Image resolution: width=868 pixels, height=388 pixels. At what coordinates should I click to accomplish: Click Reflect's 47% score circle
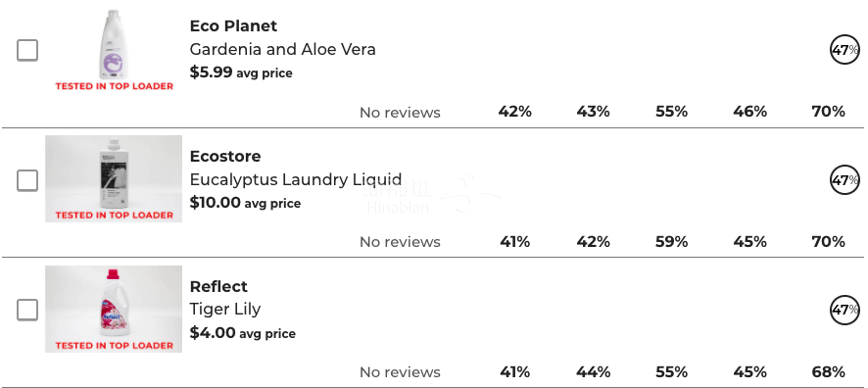pyautogui.click(x=844, y=310)
